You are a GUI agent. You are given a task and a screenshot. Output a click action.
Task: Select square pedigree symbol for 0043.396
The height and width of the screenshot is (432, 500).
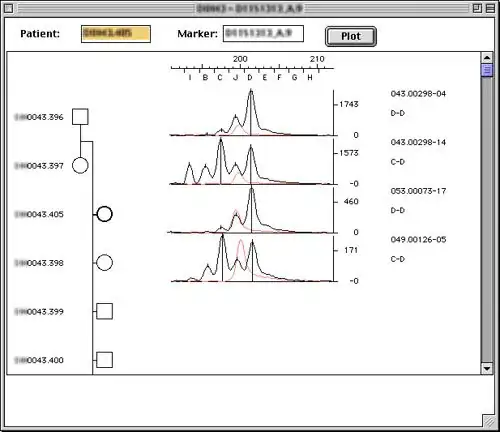coord(80,117)
